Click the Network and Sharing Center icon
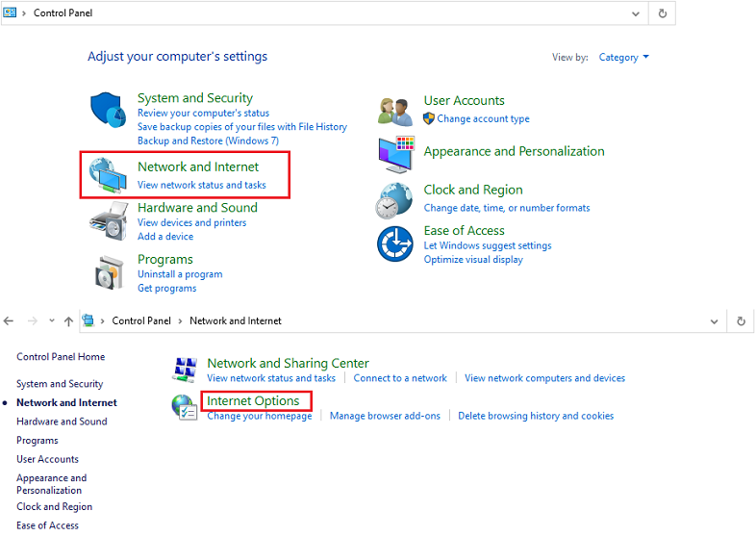756x537 pixels. (185, 370)
